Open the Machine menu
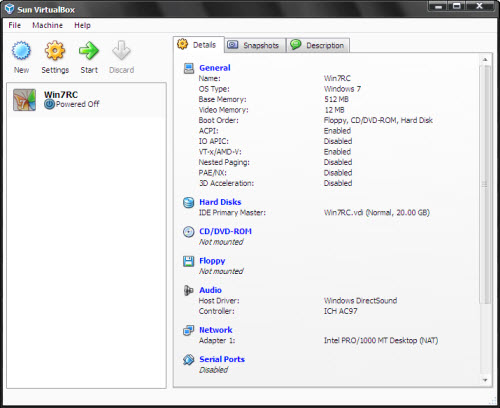 [x=47, y=25]
